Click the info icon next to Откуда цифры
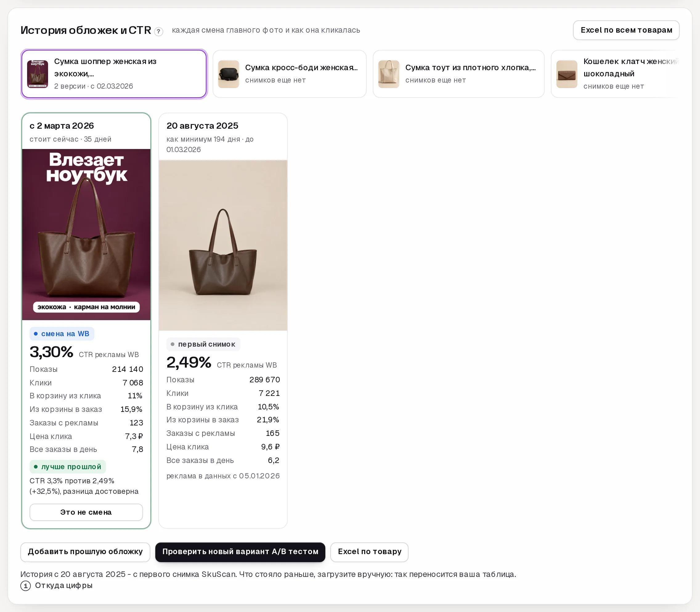This screenshot has width=700, height=612. point(26,586)
